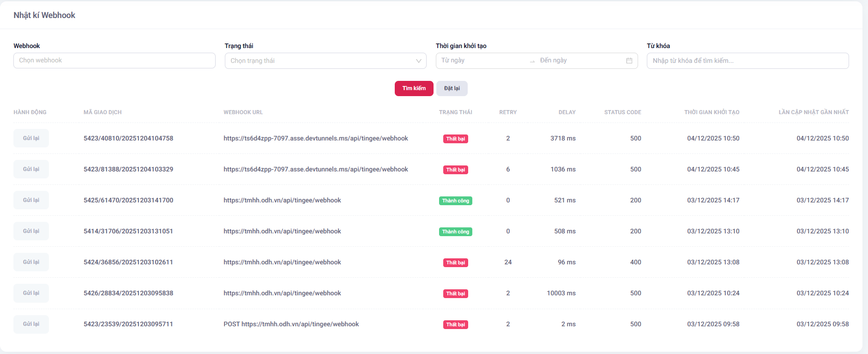Click the calendar icon in date range field
The height and width of the screenshot is (354, 868).
629,61
